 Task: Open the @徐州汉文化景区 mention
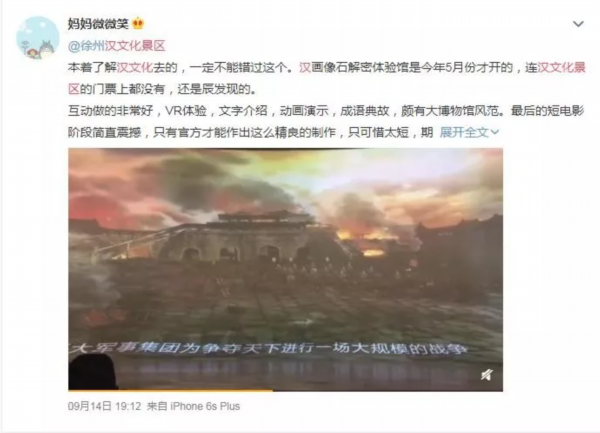click(117, 46)
